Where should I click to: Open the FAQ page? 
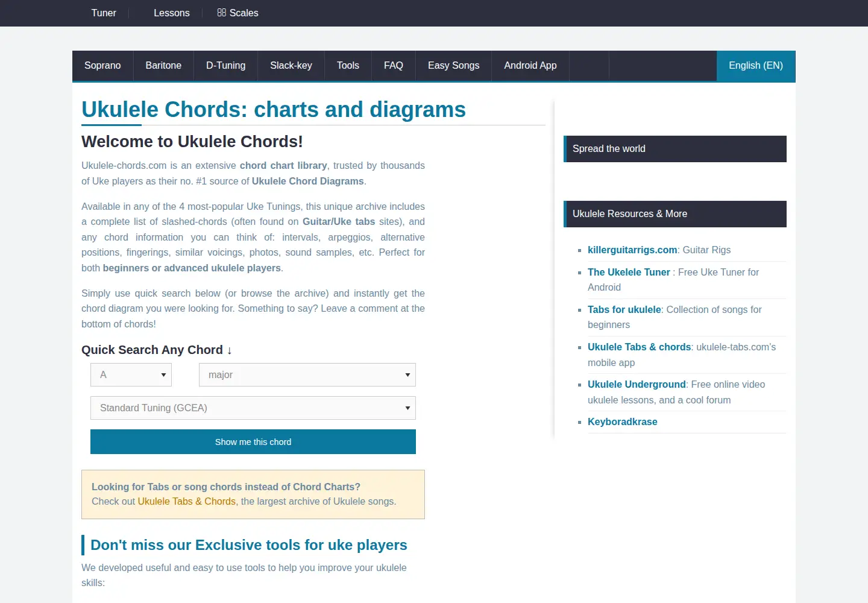tap(394, 66)
